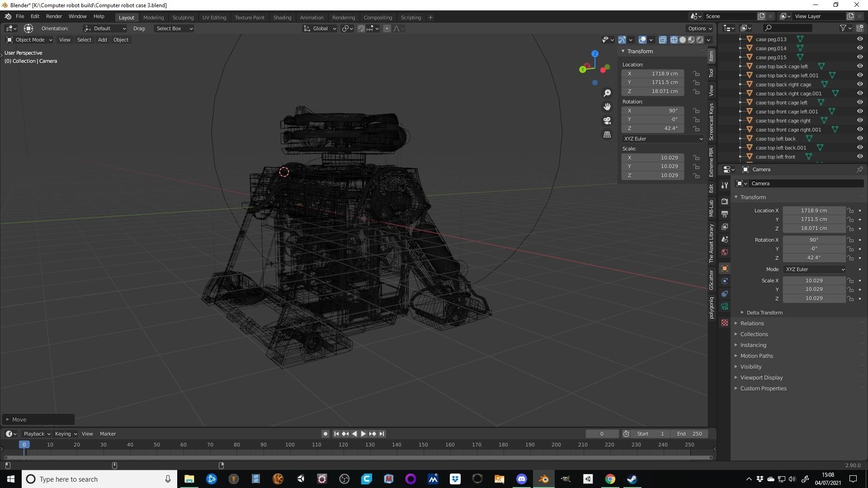This screenshot has height=488, width=868.
Task: Toggle auto keying record button
Action: pos(325,434)
